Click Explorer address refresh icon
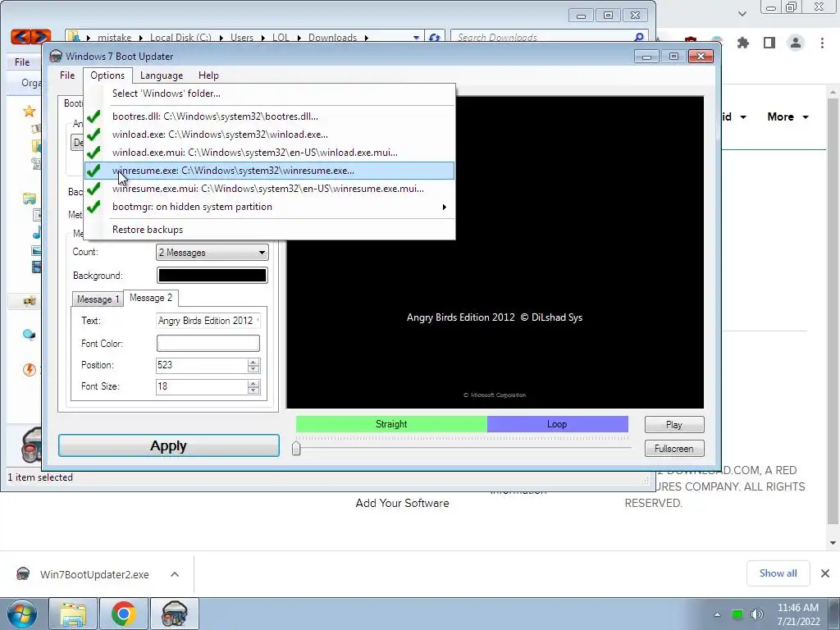The width and height of the screenshot is (840, 630). (435, 38)
